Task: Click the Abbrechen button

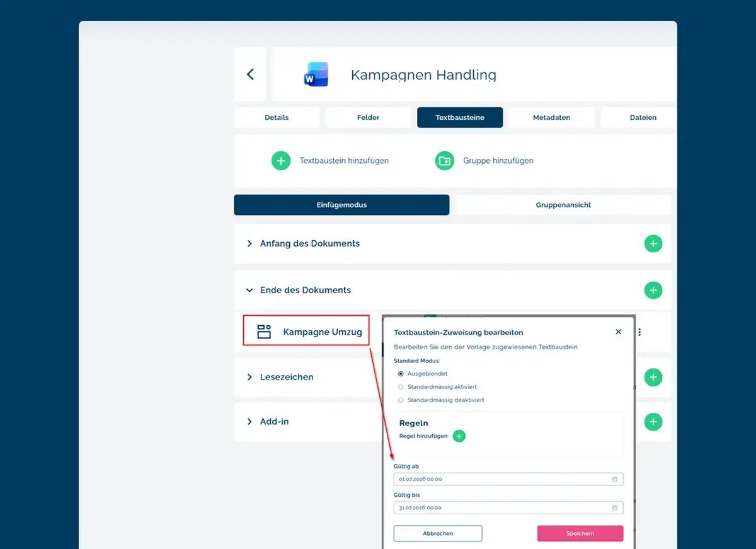Action: (x=438, y=533)
